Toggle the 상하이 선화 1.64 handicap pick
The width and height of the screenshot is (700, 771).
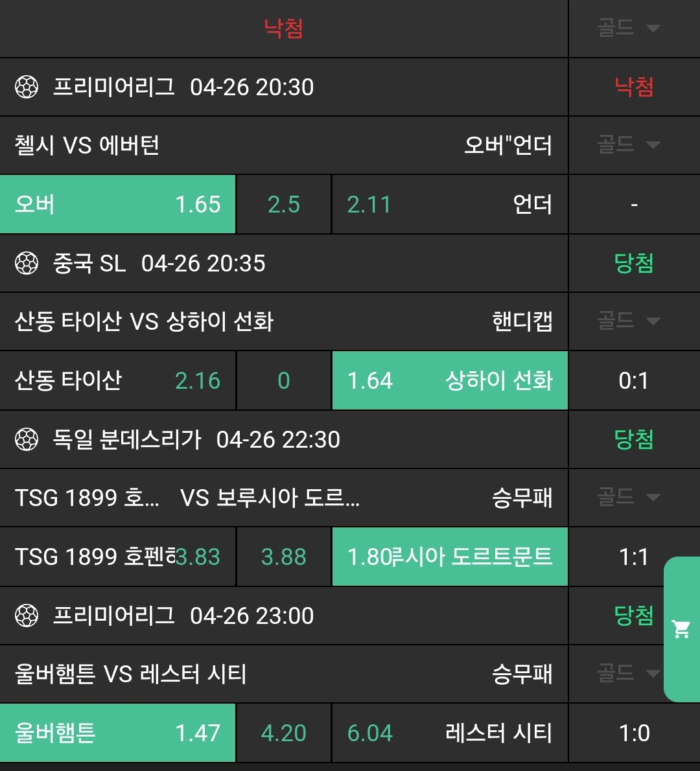(449, 380)
